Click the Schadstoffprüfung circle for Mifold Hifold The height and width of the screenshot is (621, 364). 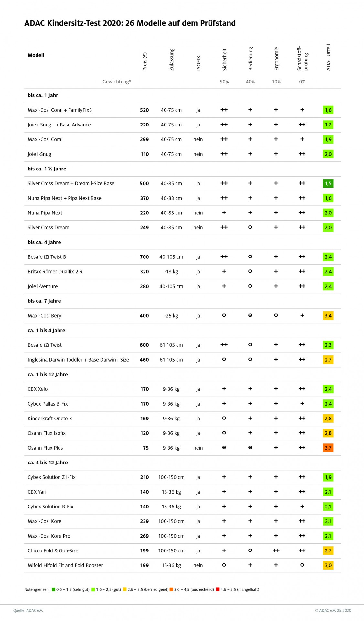tap(302, 565)
